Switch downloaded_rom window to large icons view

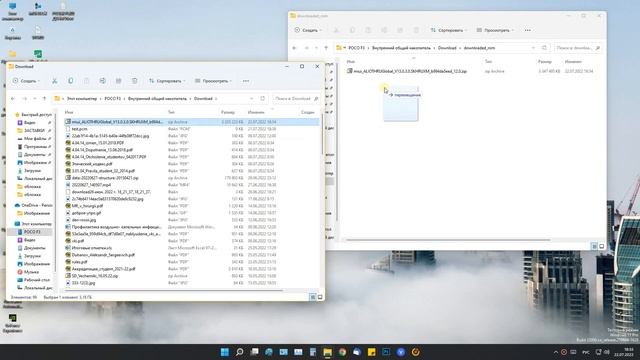click(x=602, y=246)
